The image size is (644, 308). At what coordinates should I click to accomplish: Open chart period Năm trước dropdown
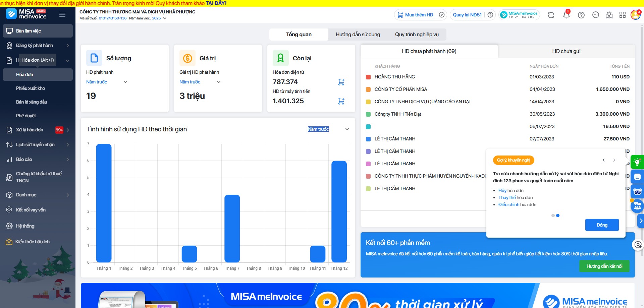pyautogui.click(x=329, y=129)
